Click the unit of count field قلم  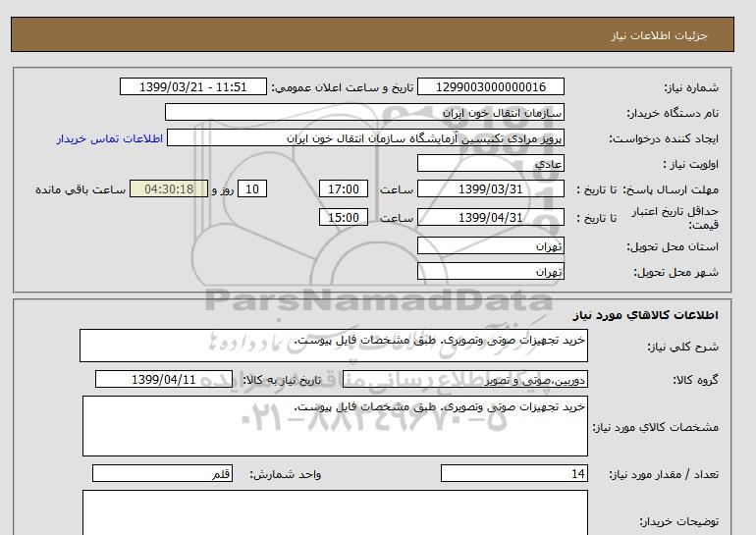coord(162,473)
